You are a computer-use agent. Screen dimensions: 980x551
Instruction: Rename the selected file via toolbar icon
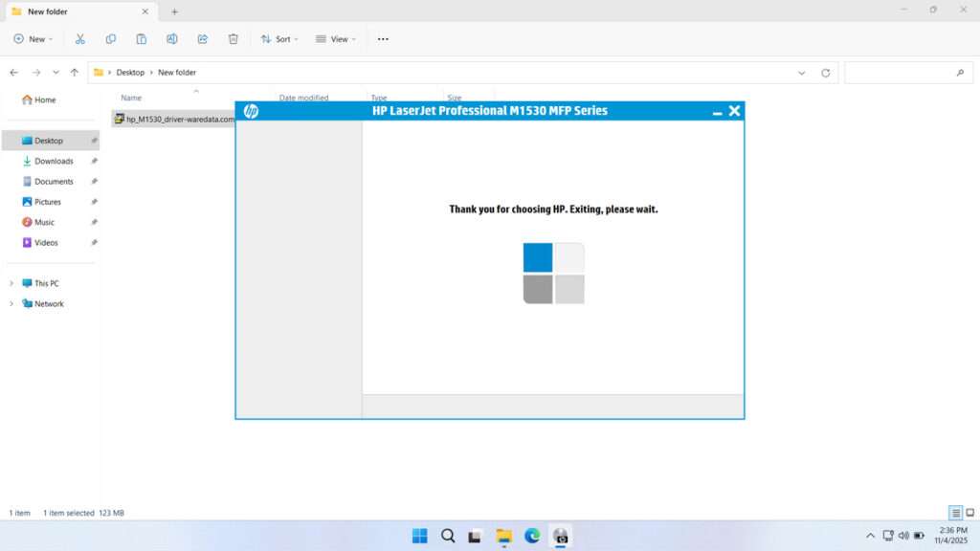(x=172, y=38)
